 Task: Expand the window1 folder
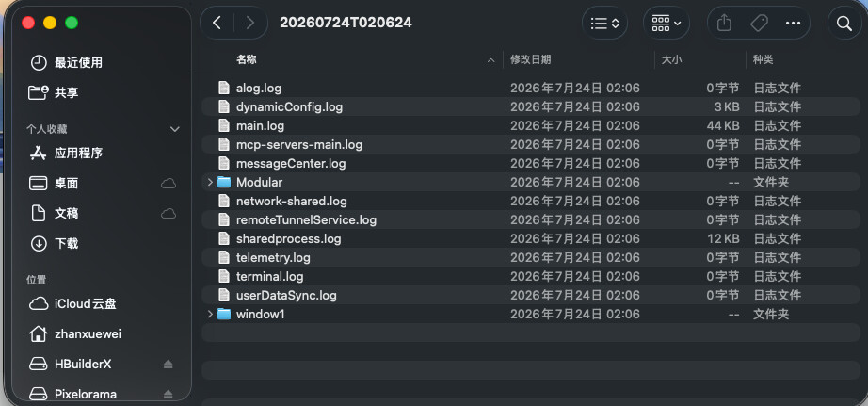click(210, 314)
